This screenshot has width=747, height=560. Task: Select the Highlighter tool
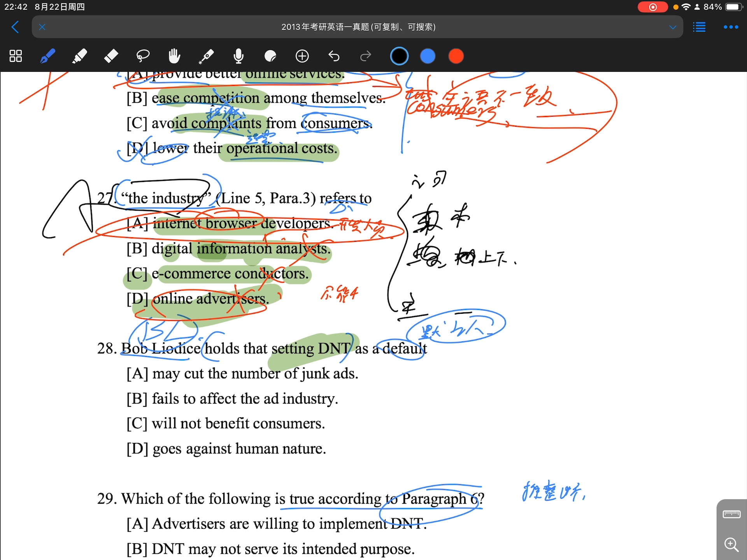click(x=79, y=56)
